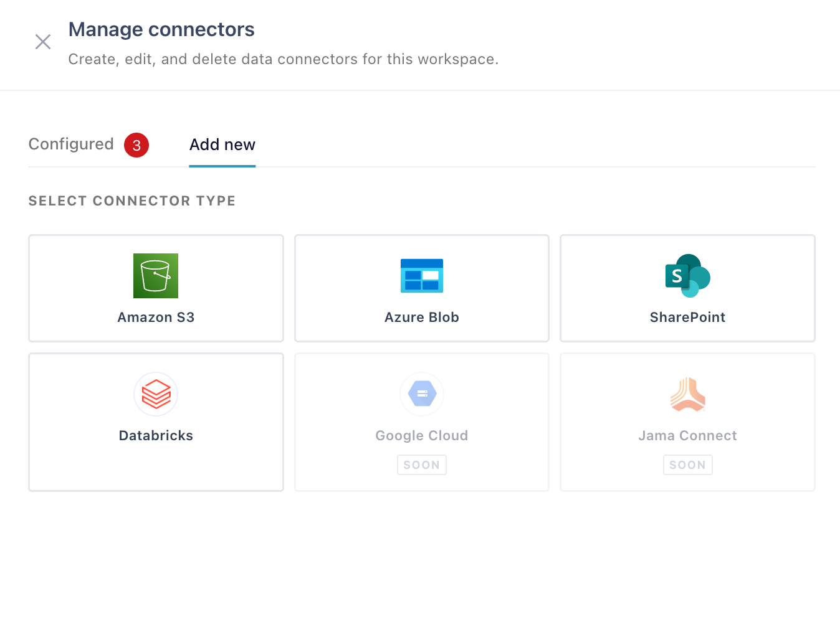
Task: Click the SOON tag under Jama Connect
Action: click(688, 465)
